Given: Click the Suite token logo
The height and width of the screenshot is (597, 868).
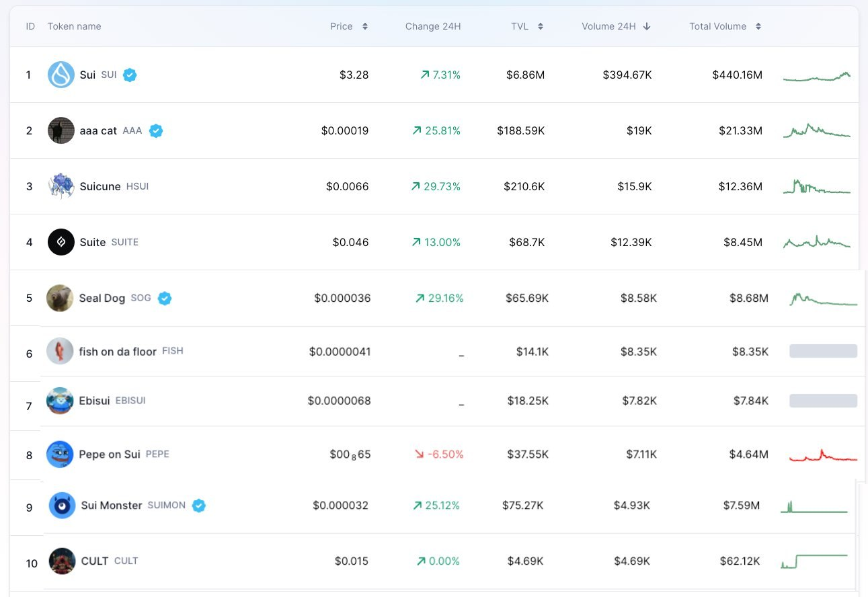Looking at the screenshot, I should 61,242.
